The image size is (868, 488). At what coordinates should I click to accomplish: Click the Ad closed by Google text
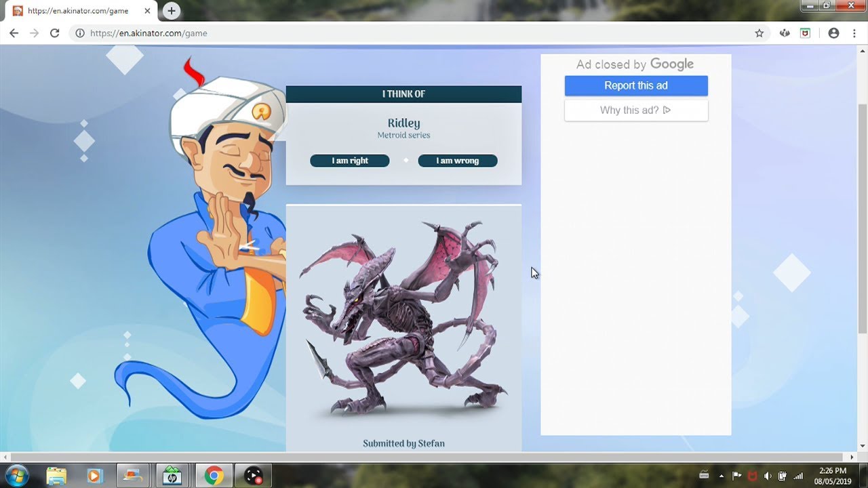635,64
